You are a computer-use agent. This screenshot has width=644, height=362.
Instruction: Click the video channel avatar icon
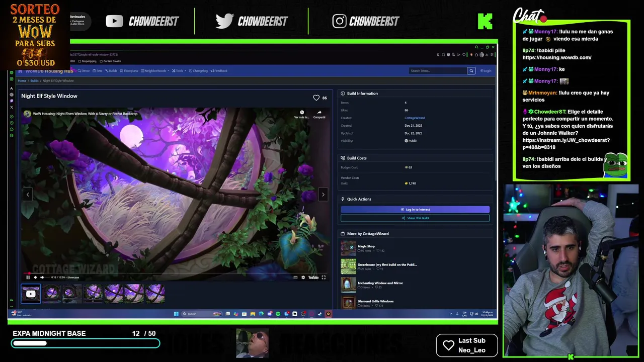coord(27,114)
